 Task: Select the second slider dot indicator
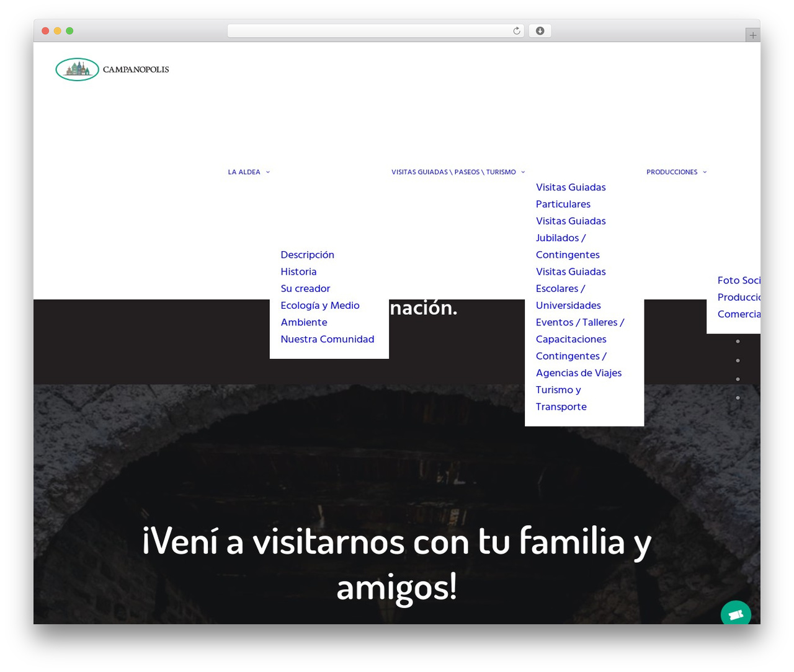(x=738, y=360)
